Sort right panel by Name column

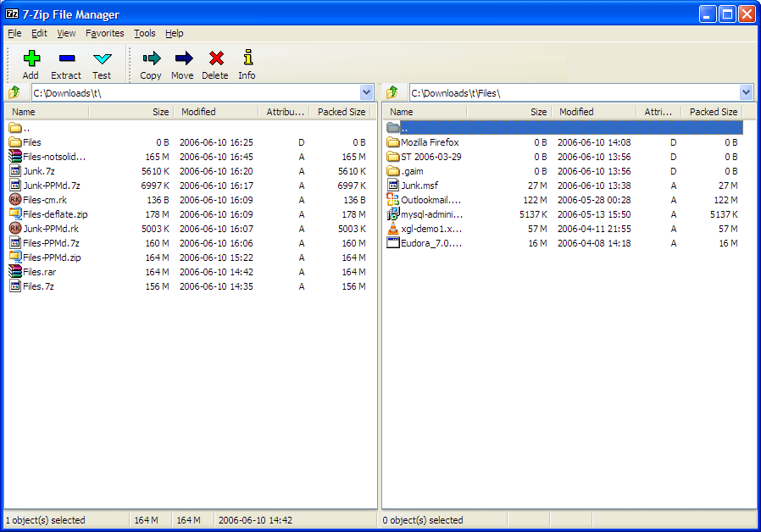pos(425,112)
